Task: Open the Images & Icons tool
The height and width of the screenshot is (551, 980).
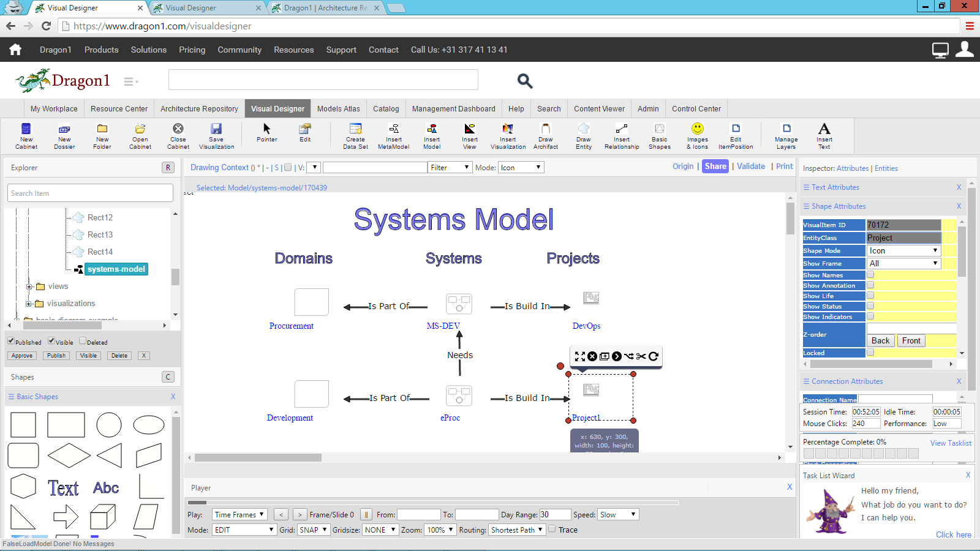Action: [x=697, y=135]
